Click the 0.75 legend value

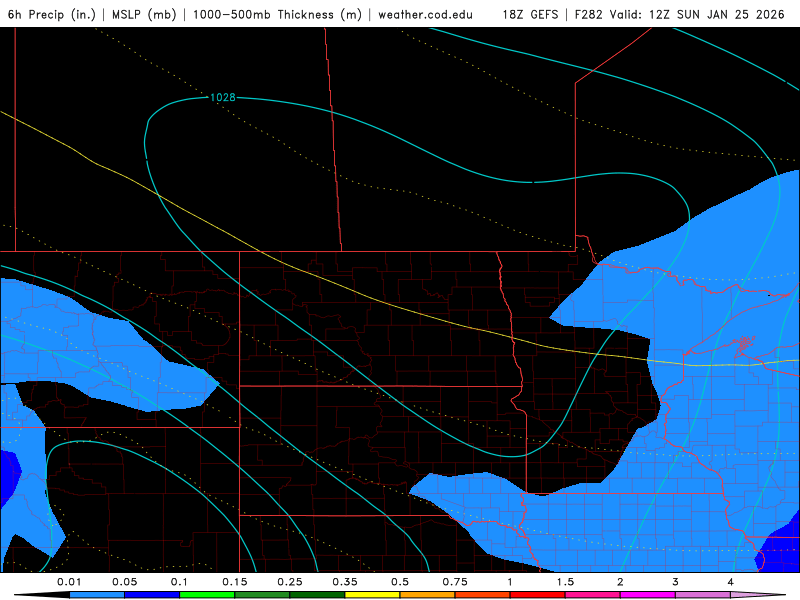pyautogui.click(x=455, y=582)
